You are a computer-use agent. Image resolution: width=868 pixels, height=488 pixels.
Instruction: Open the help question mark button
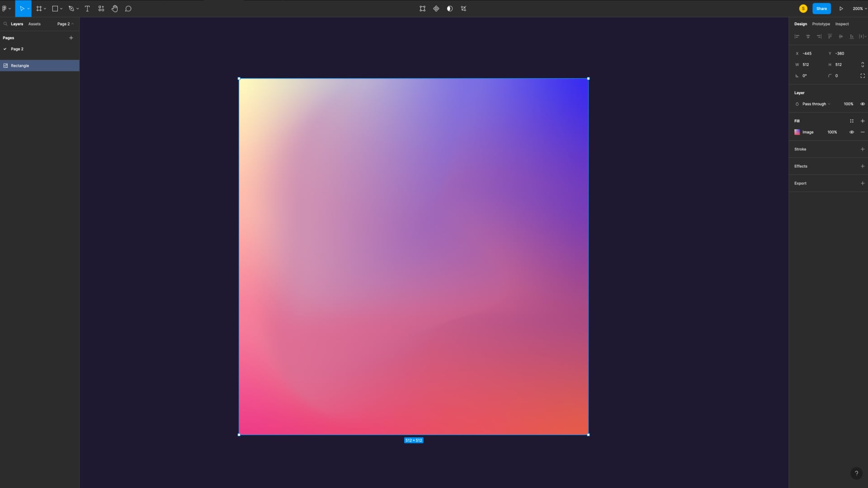[x=856, y=473]
